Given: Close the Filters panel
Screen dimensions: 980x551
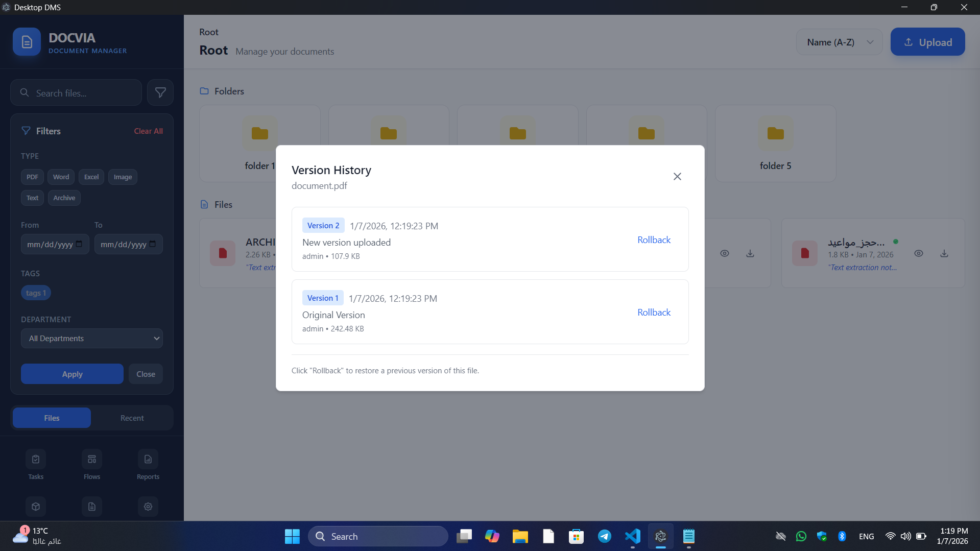Looking at the screenshot, I should (146, 374).
